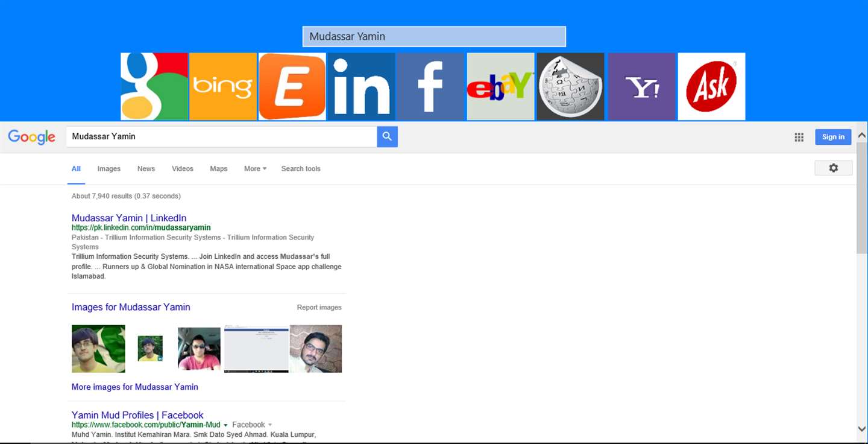This screenshot has width=868, height=444.
Task: Click the Google search query field
Action: pyautogui.click(x=221, y=136)
